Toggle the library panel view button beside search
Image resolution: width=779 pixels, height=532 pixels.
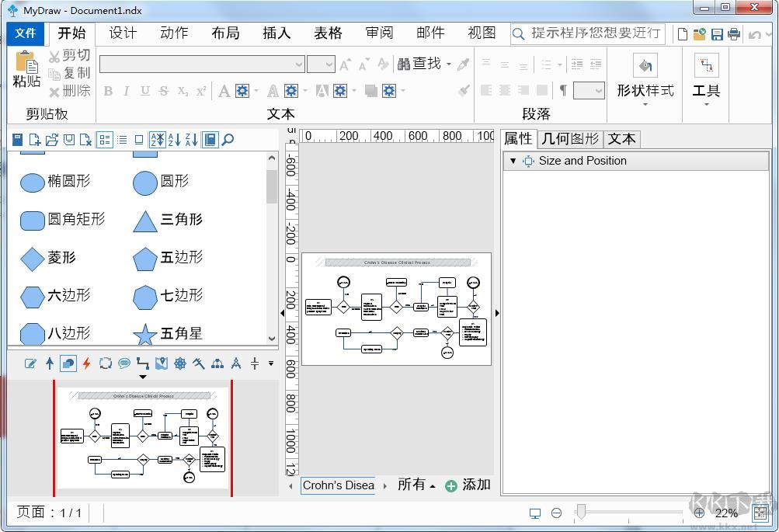pyautogui.click(x=210, y=140)
